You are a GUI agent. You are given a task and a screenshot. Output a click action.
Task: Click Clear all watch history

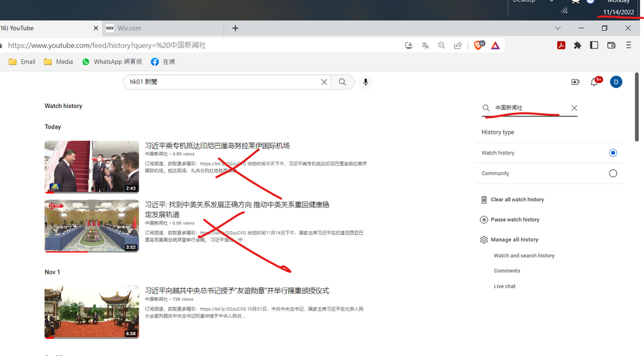[x=512, y=199]
